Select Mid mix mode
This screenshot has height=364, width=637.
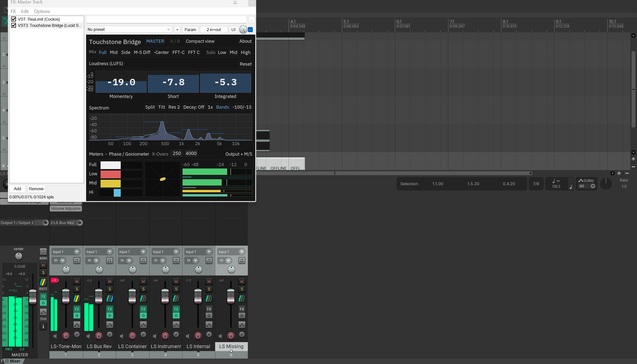(x=113, y=52)
